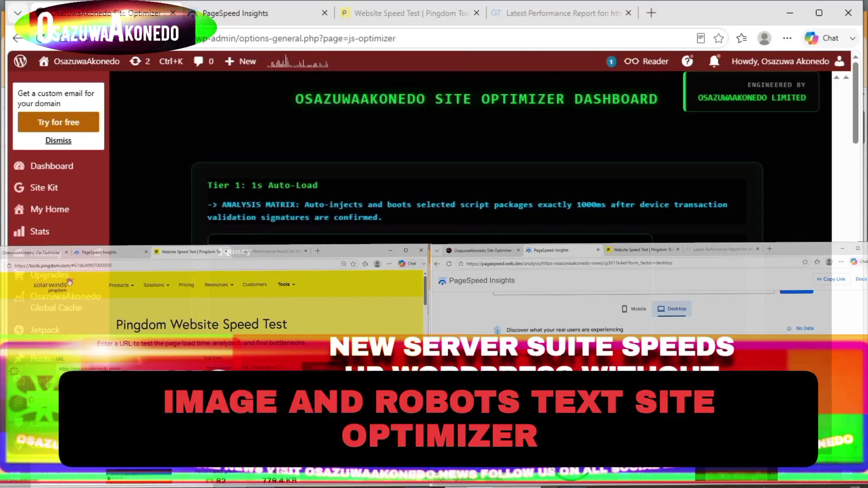The width and height of the screenshot is (868, 488).
Task: Open the comments bubble showing 0
Action: [203, 61]
